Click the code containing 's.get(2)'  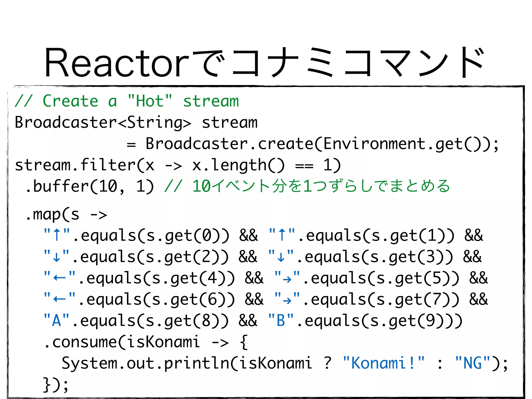click(x=136, y=257)
